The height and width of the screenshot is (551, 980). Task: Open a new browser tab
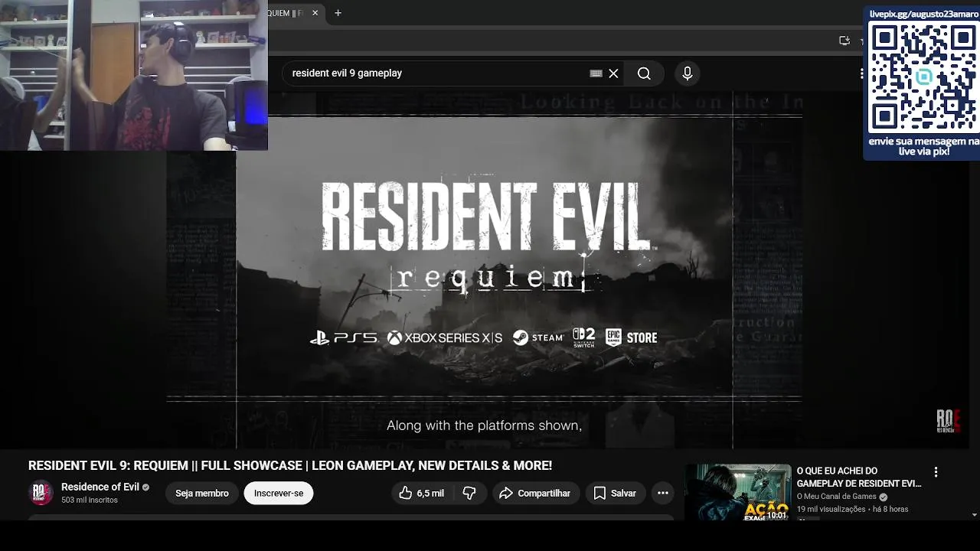(x=338, y=13)
